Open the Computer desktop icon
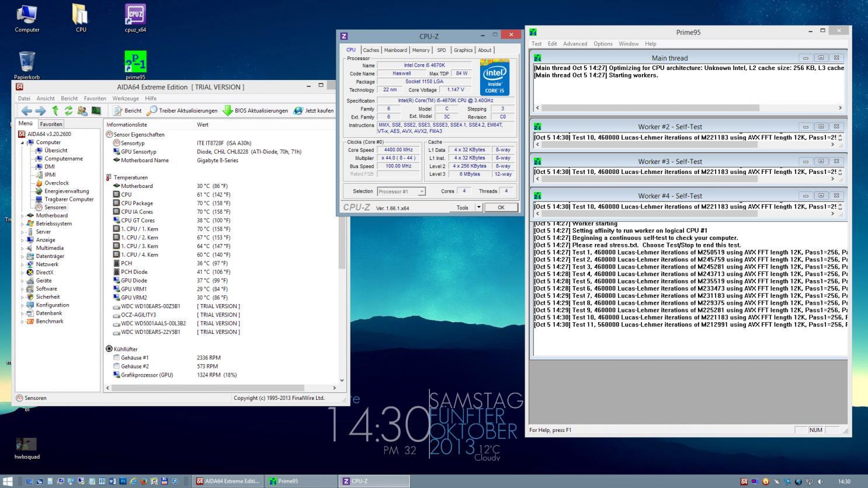The height and width of the screenshot is (488, 868). point(27,18)
